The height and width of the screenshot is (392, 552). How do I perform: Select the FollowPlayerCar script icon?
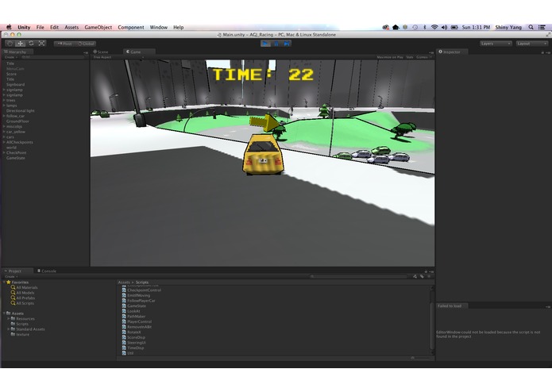click(x=124, y=301)
